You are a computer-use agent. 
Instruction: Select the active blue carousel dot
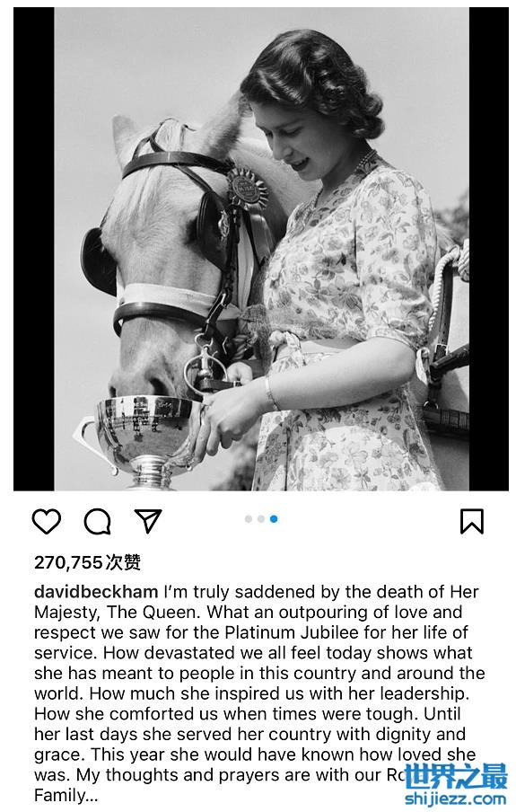pyautogui.click(x=274, y=519)
